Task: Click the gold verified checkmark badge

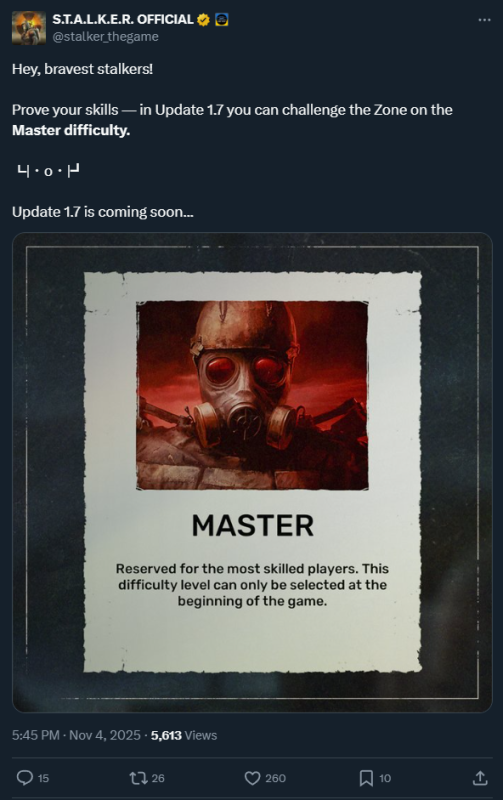Action: pos(203,20)
